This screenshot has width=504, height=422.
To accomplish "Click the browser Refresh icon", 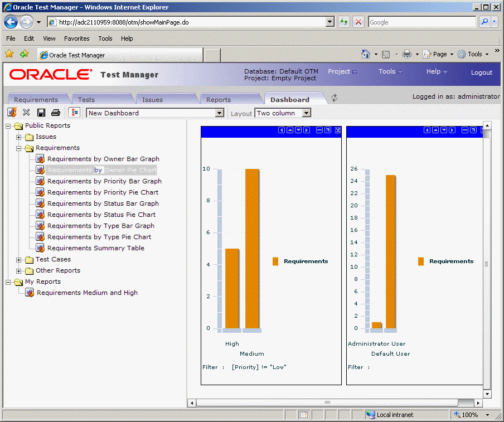I will click(344, 22).
